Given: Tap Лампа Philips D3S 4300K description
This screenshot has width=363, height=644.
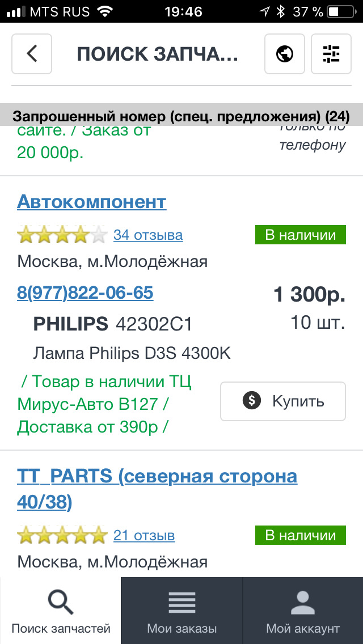Looking at the screenshot, I should pyautogui.click(x=132, y=353).
